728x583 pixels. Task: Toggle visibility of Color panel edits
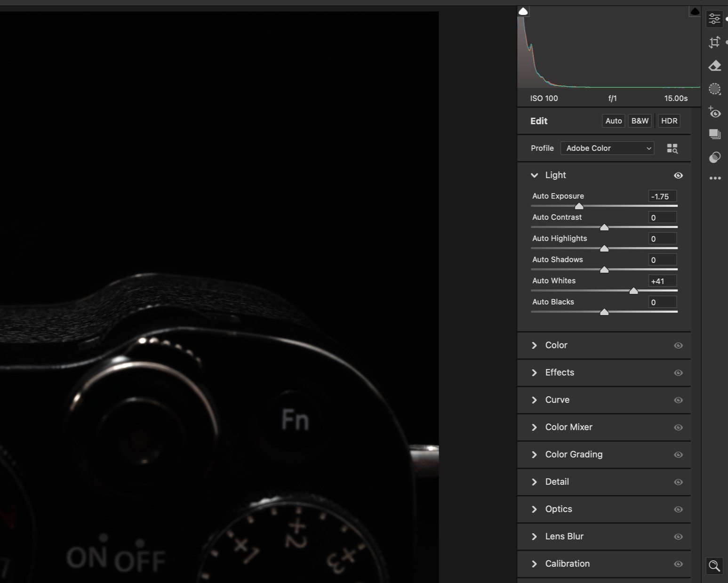click(x=678, y=345)
